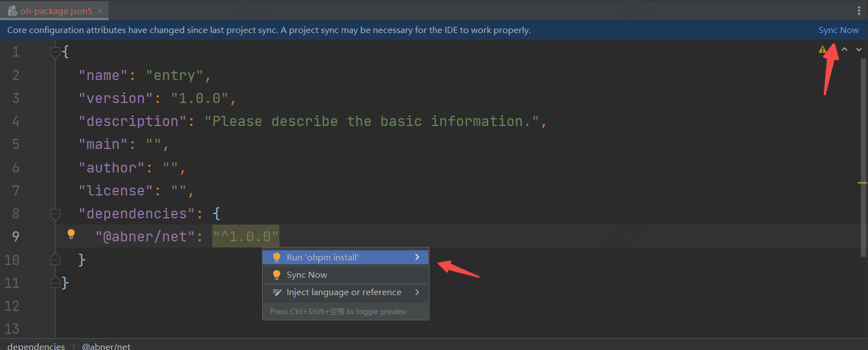
Task: Click Sync Now link in notification banner
Action: (x=838, y=30)
